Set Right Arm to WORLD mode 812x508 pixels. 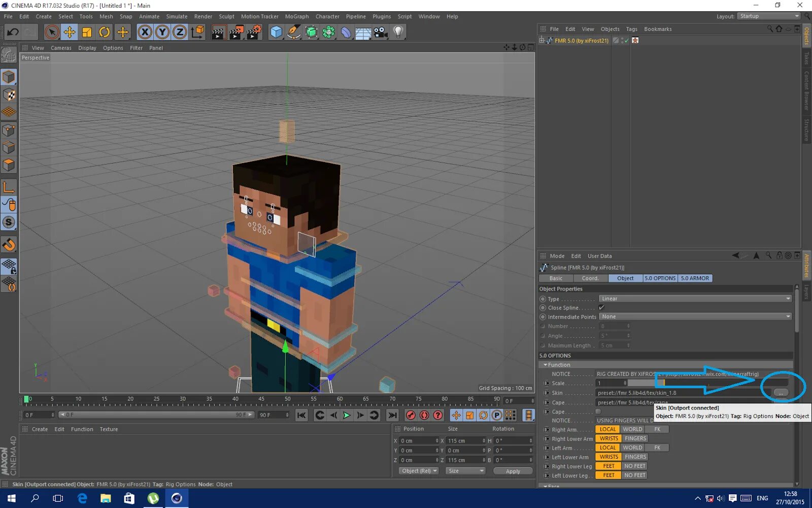click(632, 429)
